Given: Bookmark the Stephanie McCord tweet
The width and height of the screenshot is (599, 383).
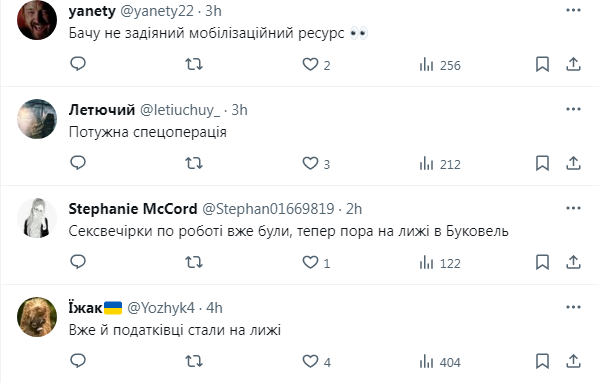Looking at the screenshot, I should 542,262.
